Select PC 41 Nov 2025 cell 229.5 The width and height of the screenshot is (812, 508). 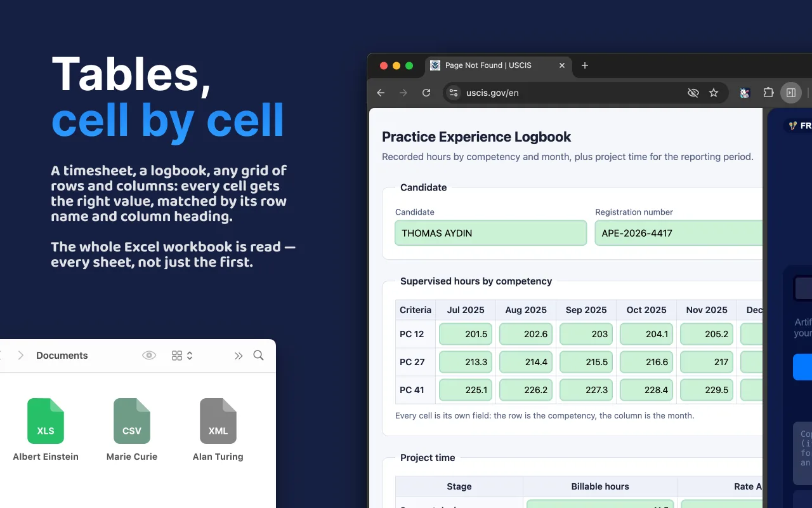tap(707, 390)
